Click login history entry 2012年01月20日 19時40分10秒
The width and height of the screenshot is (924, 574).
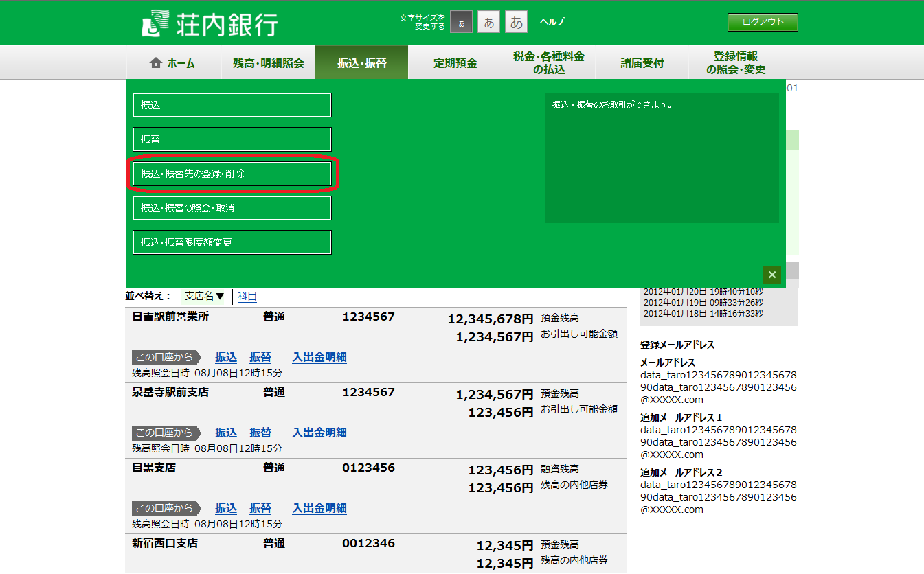[703, 292]
